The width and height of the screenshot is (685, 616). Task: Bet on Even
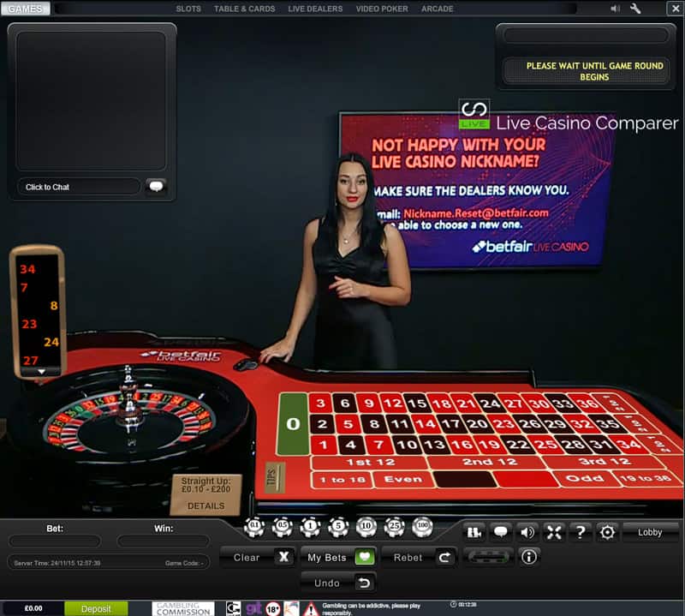(x=403, y=480)
